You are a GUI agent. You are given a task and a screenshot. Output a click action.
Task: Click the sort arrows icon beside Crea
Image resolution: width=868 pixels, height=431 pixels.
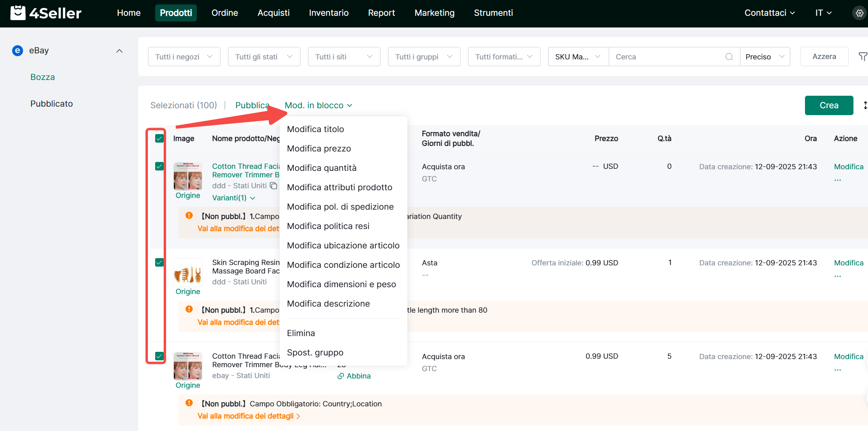pos(865,105)
